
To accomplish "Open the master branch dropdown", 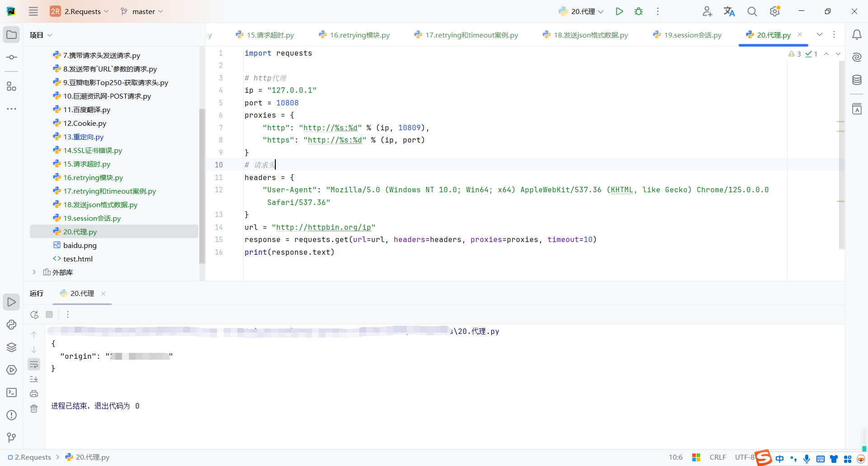I will click(142, 11).
